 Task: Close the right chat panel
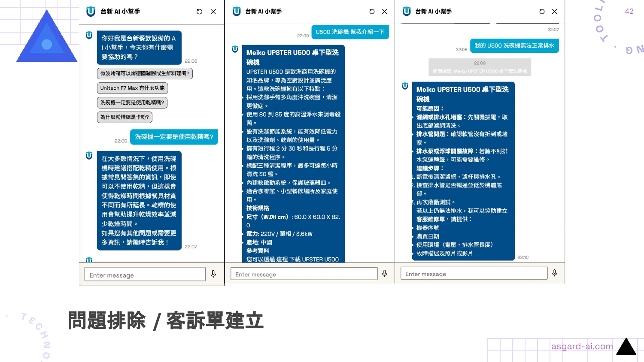coord(555,12)
